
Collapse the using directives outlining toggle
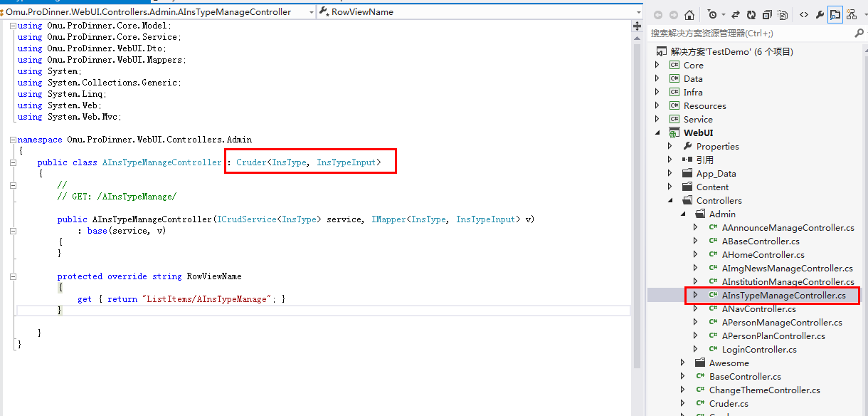click(14, 26)
